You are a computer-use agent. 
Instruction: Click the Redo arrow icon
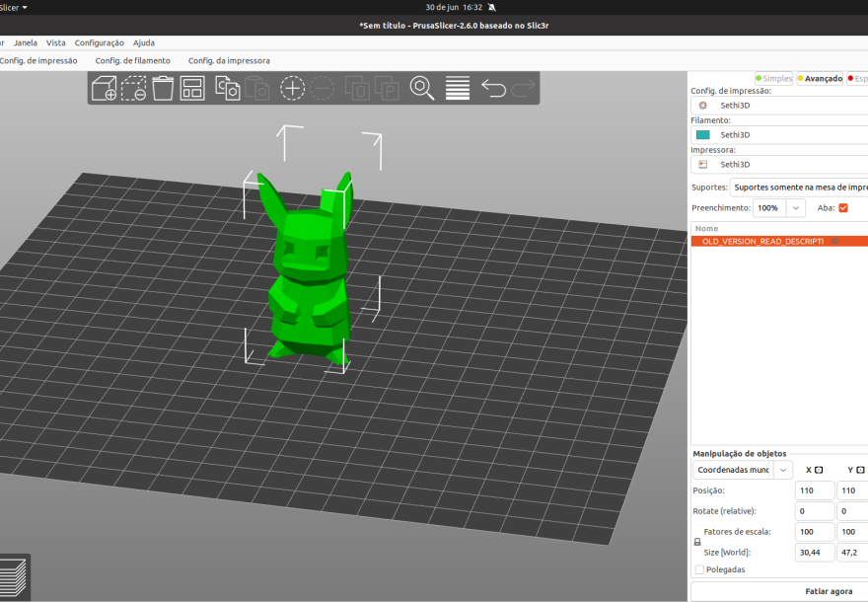click(523, 88)
